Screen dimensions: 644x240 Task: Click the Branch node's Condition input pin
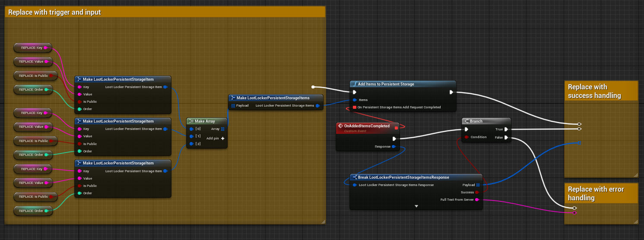(x=466, y=137)
